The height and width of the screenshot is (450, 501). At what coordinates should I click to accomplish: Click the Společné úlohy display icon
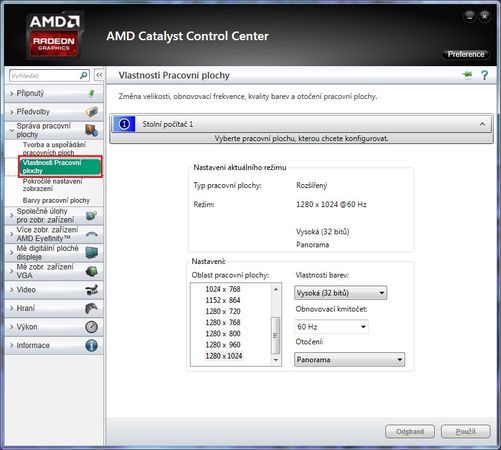(x=92, y=216)
